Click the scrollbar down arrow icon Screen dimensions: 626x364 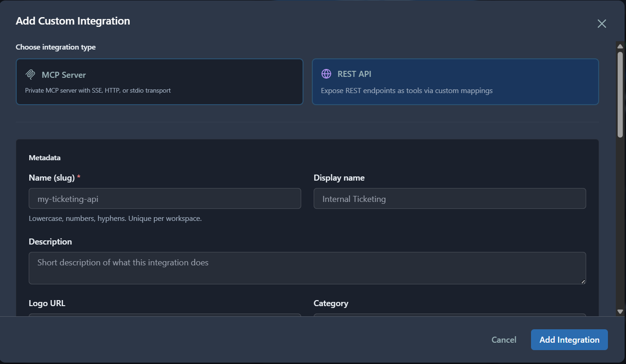620,312
